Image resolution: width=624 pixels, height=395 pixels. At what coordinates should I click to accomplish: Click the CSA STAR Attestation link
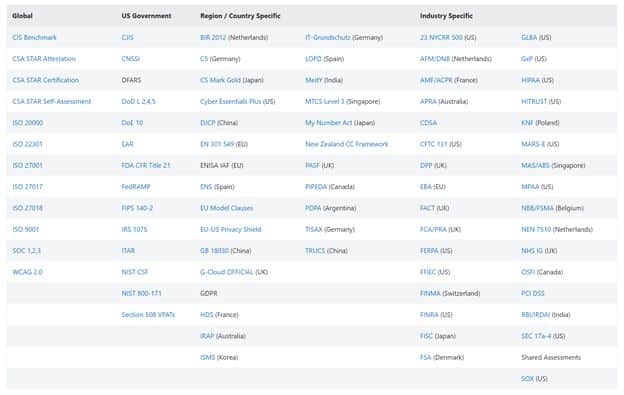click(44, 59)
